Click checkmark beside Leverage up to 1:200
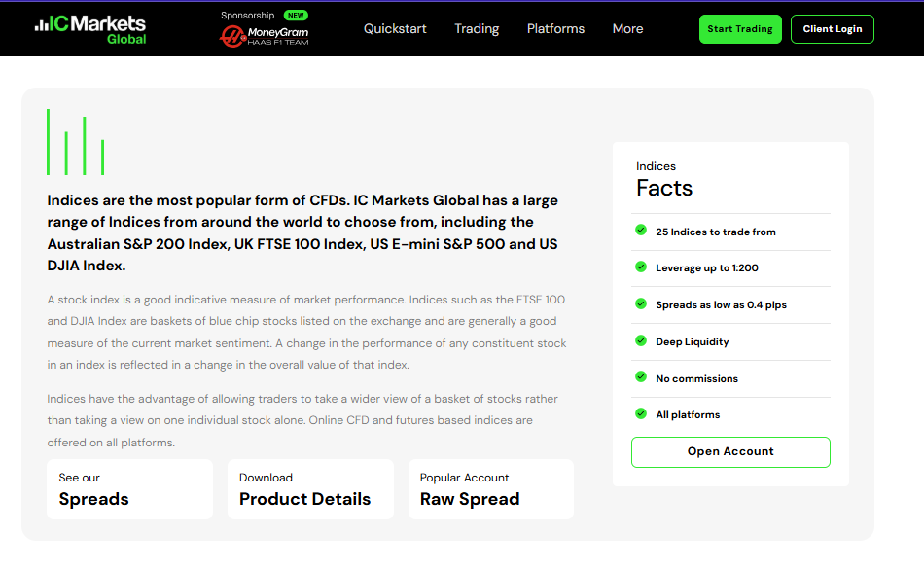This screenshot has width=924, height=570. [641, 267]
